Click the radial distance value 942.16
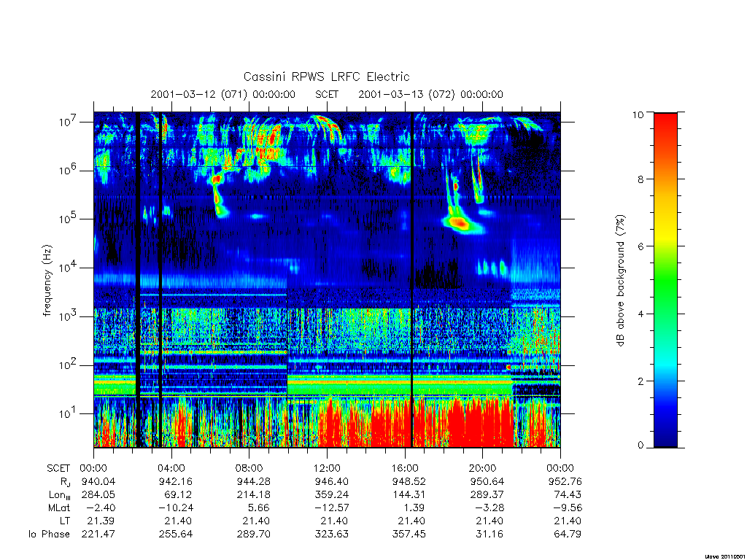747x560 pixels. [176, 481]
